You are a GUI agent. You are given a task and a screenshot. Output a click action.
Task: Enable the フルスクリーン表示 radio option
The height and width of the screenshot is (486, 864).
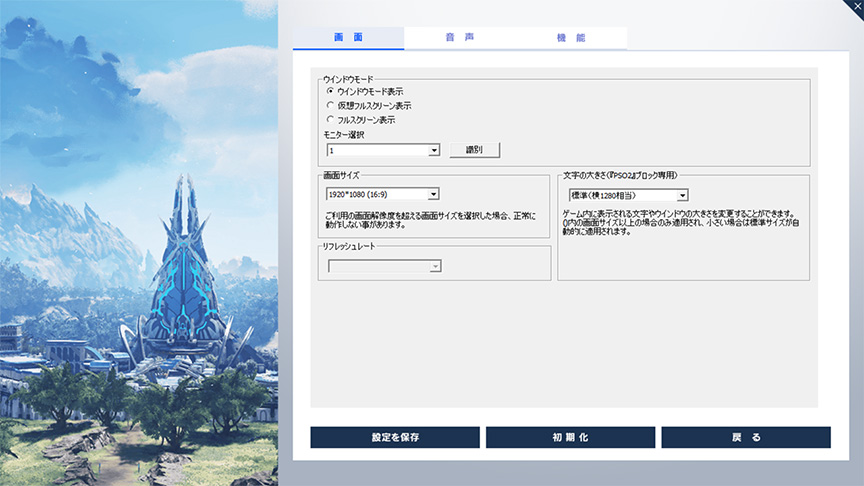click(x=331, y=119)
